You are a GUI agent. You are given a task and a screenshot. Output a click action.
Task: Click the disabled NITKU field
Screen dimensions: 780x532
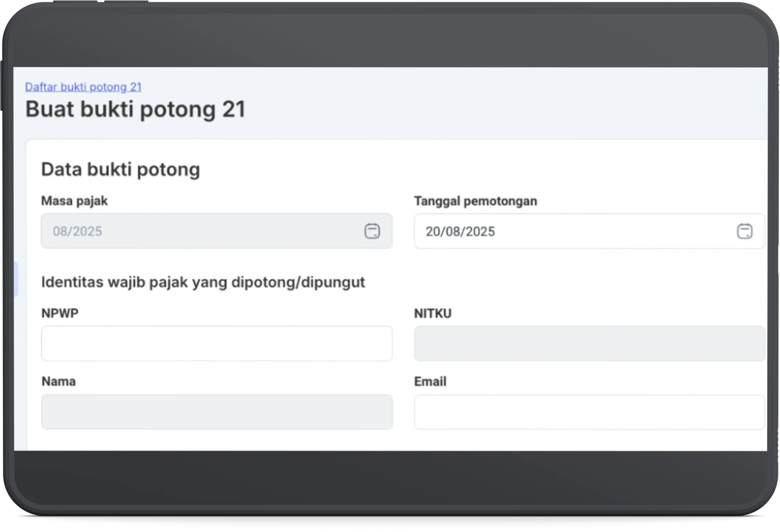click(589, 344)
